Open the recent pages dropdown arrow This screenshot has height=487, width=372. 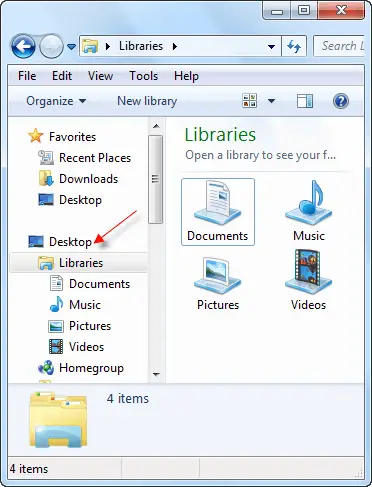(x=71, y=47)
